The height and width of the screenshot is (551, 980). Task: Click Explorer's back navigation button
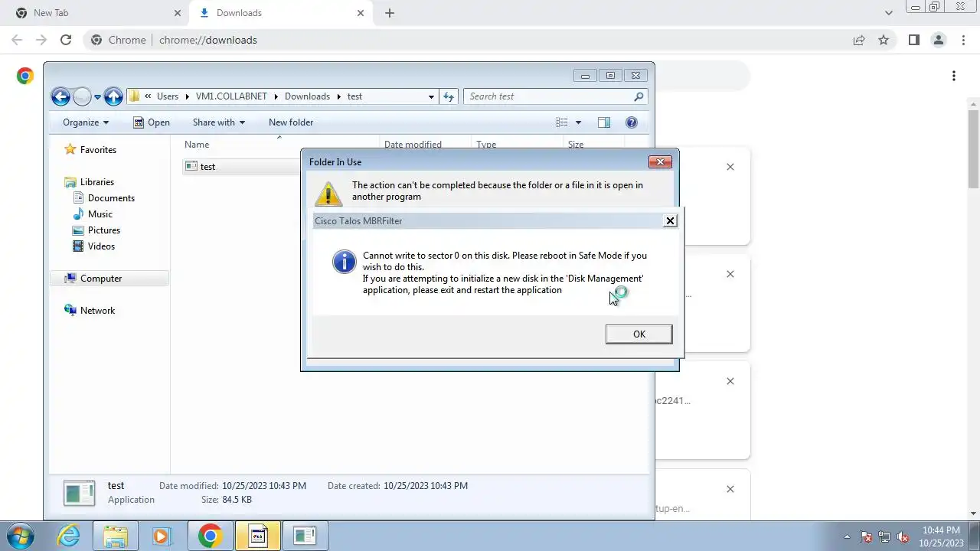click(x=60, y=96)
